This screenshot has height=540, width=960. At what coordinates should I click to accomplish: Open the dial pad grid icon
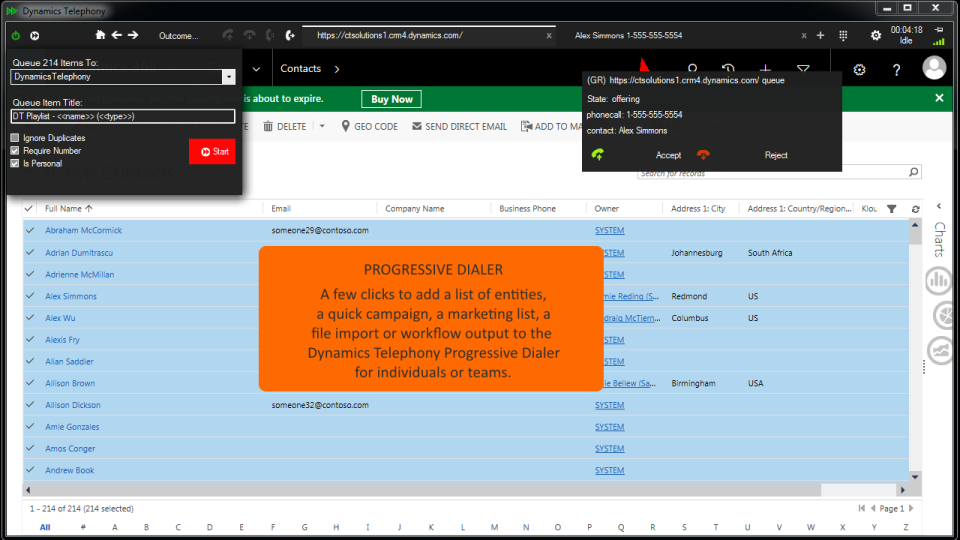pos(843,36)
